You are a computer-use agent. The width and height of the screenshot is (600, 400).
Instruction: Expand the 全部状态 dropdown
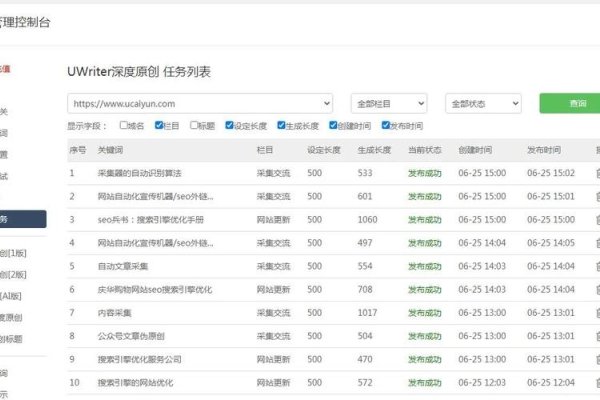pyautogui.click(x=483, y=103)
